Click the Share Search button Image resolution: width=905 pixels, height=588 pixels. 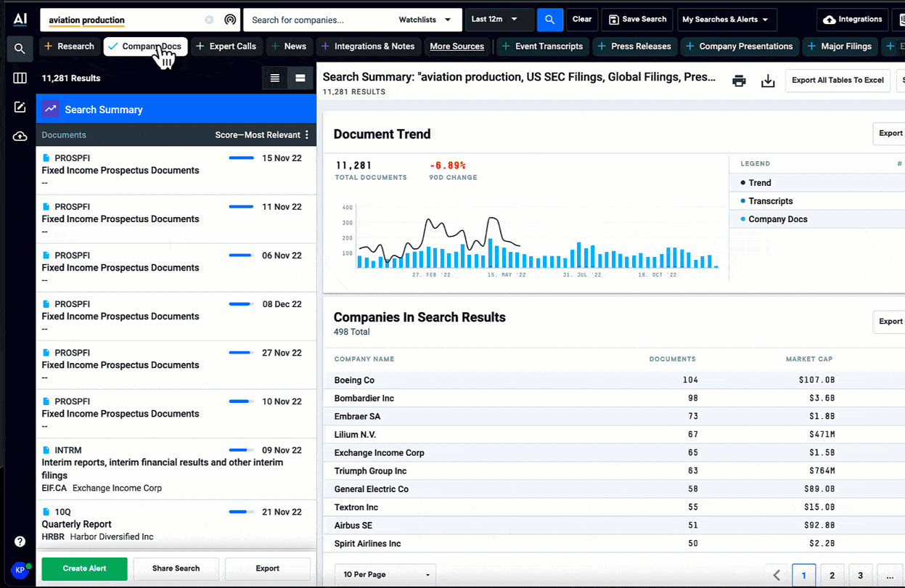(x=176, y=568)
